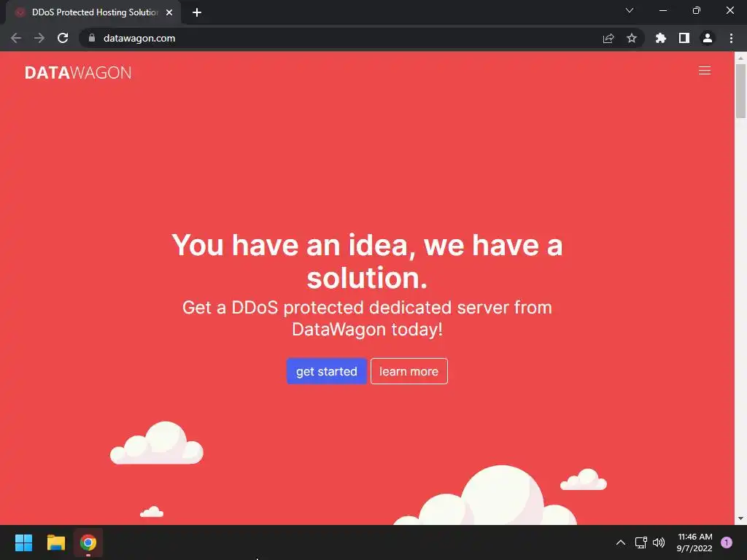747x560 pixels.
Task: Open File Explorer from the taskbar
Action: tap(56, 542)
